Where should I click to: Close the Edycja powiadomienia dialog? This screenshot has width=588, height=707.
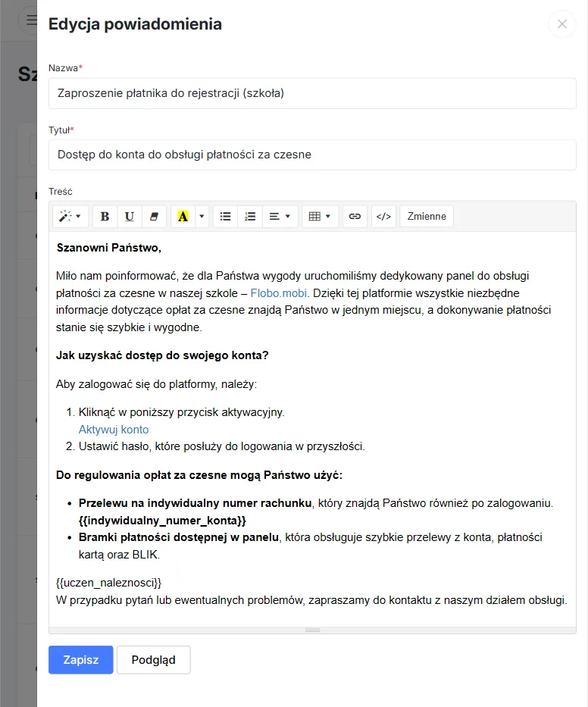click(x=561, y=24)
